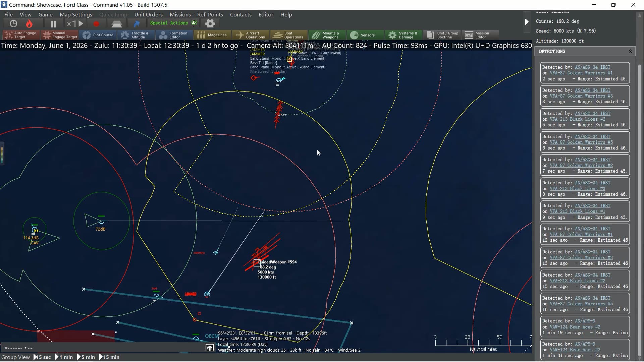Pause the simulation
The image size is (644, 362).
tap(53, 23)
